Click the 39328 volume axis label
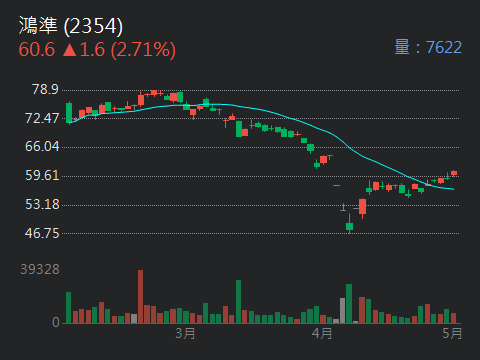Image resolution: width=480 pixels, height=360 pixels. (40, 269)
